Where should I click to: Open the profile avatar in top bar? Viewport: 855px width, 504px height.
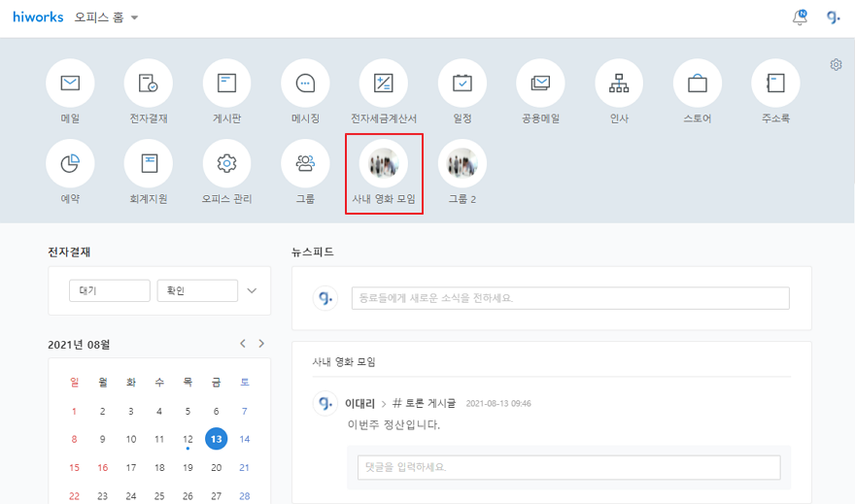(834, 17)
